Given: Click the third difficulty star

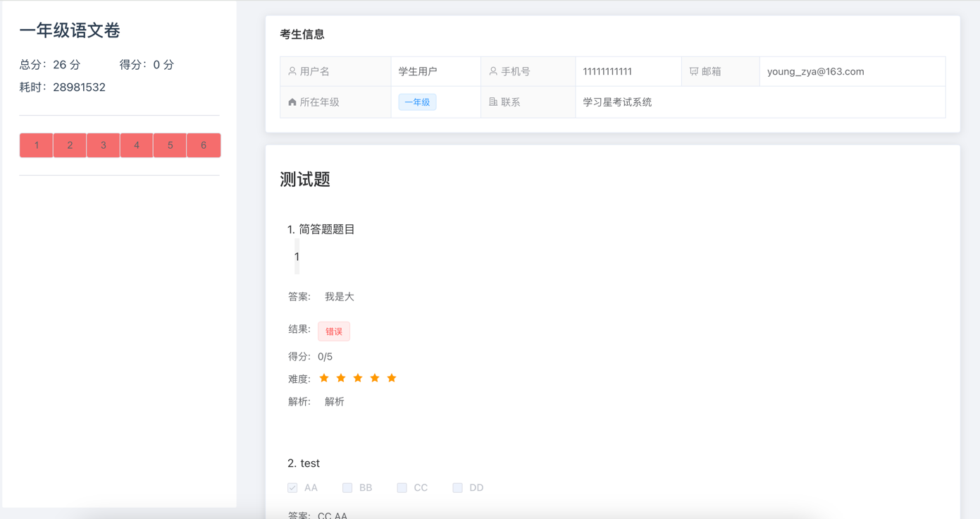Looking at the screenshot, I should [x=357, y=378].
